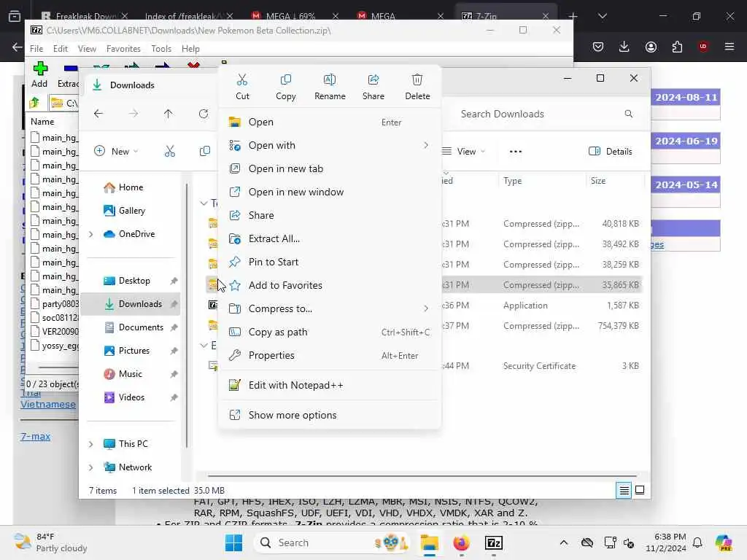Open the 7-Zip Tools menu

tap(161, 49)
